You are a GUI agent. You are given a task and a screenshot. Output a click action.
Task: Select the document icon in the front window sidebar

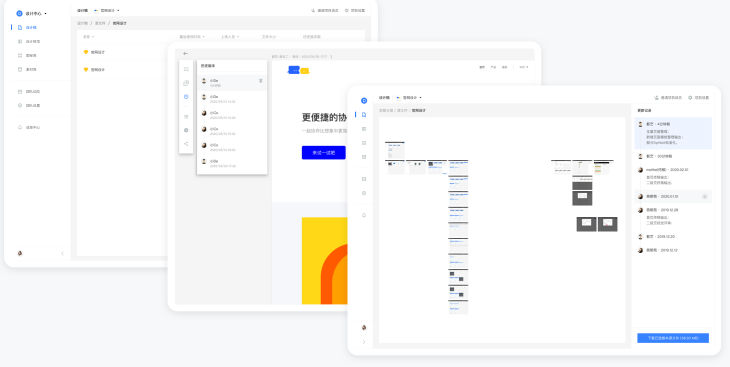[364, 115]
